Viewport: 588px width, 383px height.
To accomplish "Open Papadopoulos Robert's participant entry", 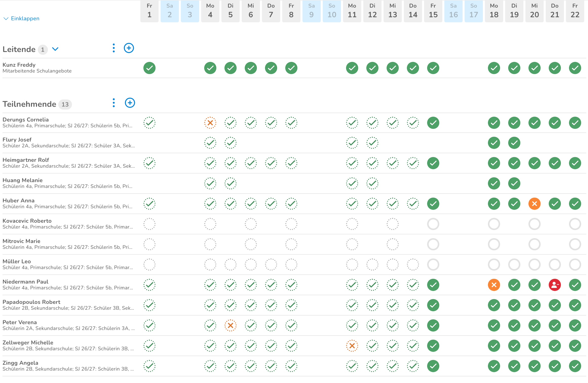I will [31, 302].
